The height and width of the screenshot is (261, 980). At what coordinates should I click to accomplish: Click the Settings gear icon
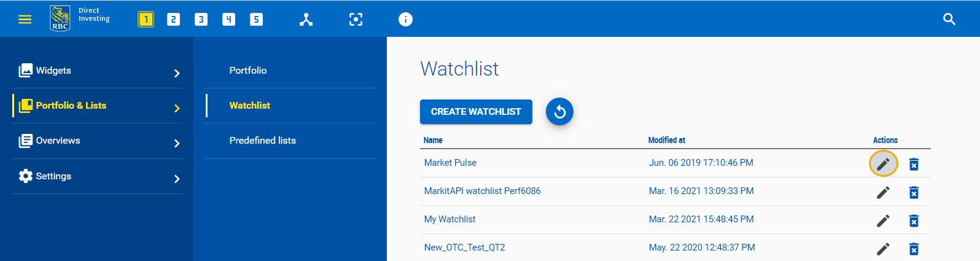(25, 176)
